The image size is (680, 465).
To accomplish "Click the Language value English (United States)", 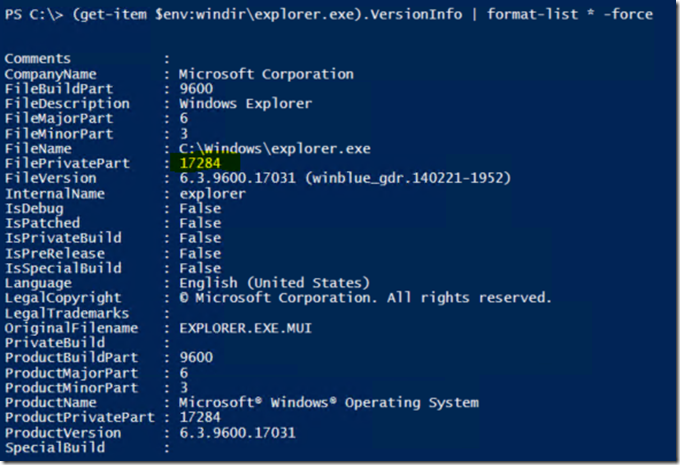I will click(x=274, y=283).
